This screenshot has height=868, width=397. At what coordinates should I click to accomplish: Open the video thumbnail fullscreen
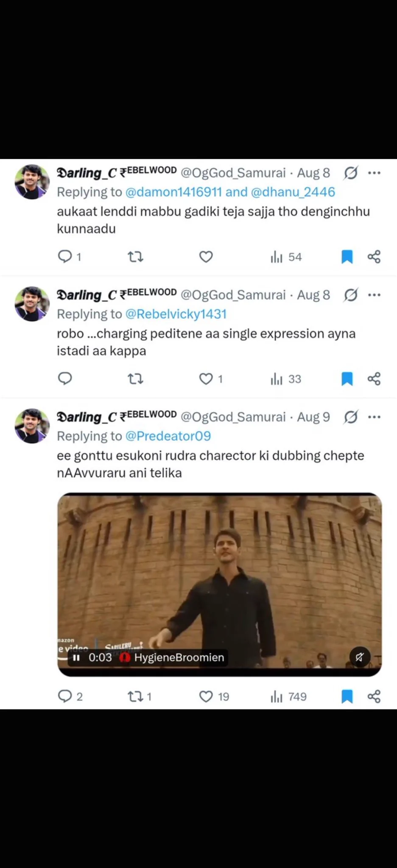(x=220, y=584)
